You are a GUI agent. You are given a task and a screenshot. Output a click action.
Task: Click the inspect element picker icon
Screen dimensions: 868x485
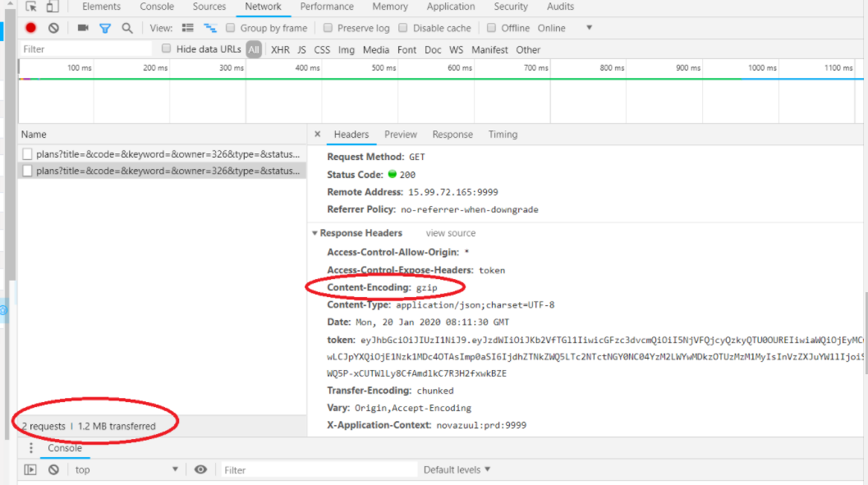coord(31,7)
